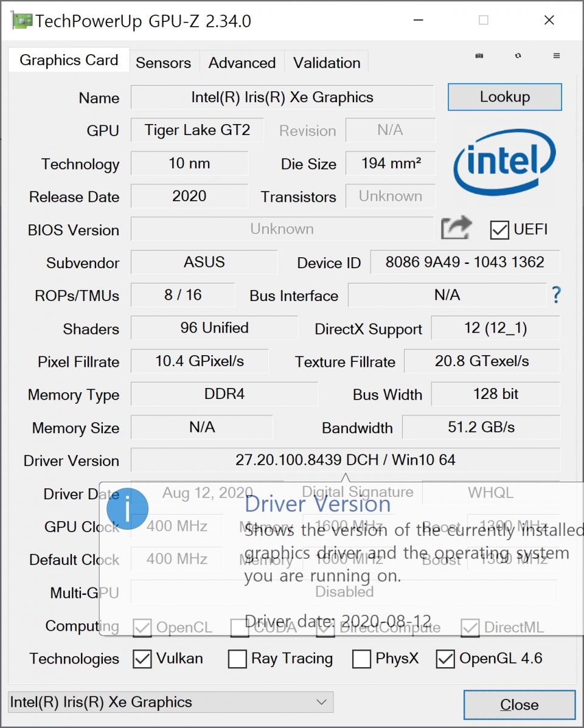
Task: Select the Graphics Card tab
Action: point(69,60)
